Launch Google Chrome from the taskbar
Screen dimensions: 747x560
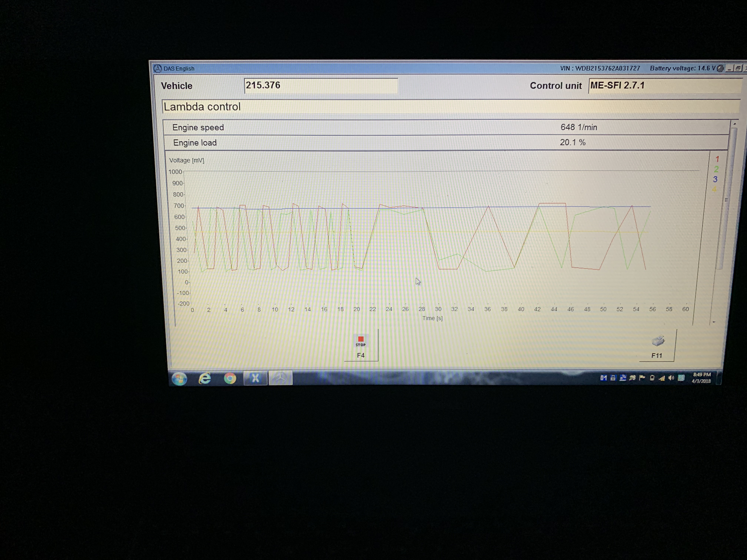click(230, 378)
